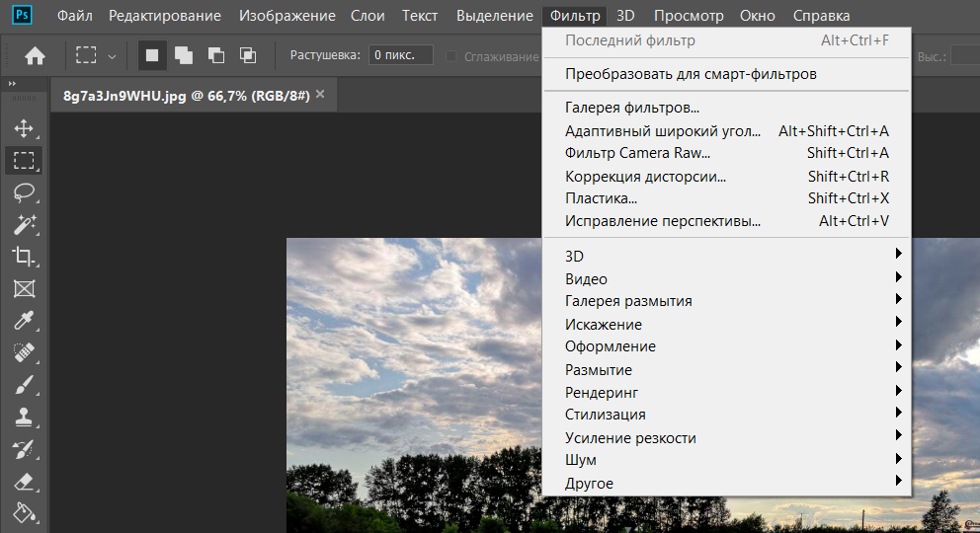This screenshot has height=533, width=980.
Task: Select the Lasso tool
Action: (24, 192)
